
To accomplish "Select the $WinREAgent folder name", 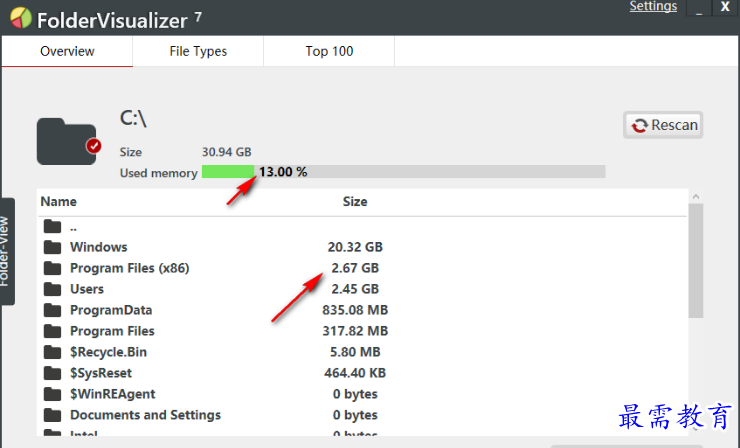I will pos(113,394).
